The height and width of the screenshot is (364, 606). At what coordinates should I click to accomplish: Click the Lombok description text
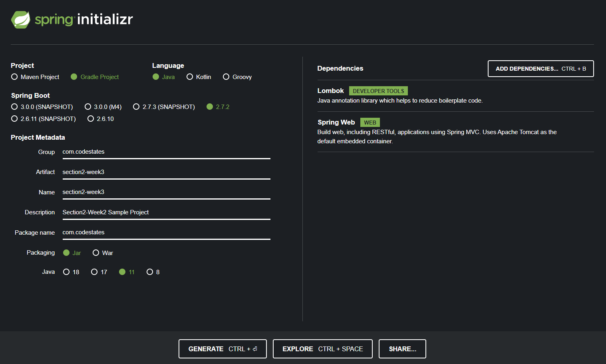click(x=400, y=101)
